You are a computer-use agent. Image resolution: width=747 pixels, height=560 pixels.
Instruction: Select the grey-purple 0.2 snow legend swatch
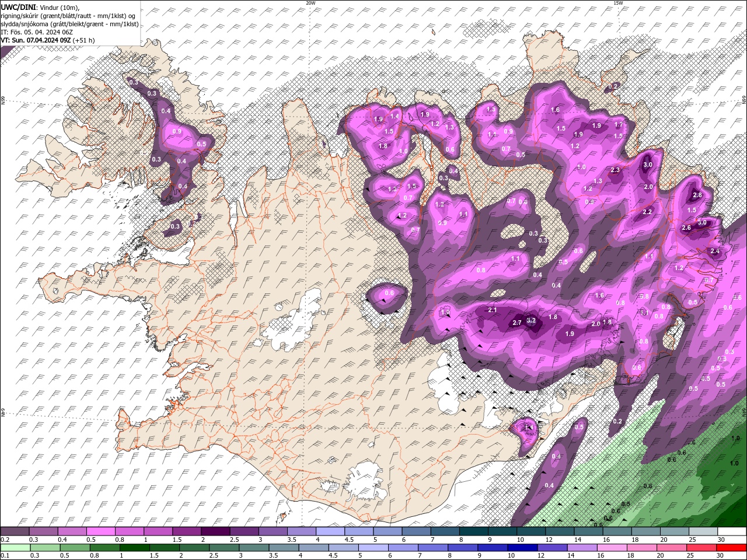tap(15, 531)
